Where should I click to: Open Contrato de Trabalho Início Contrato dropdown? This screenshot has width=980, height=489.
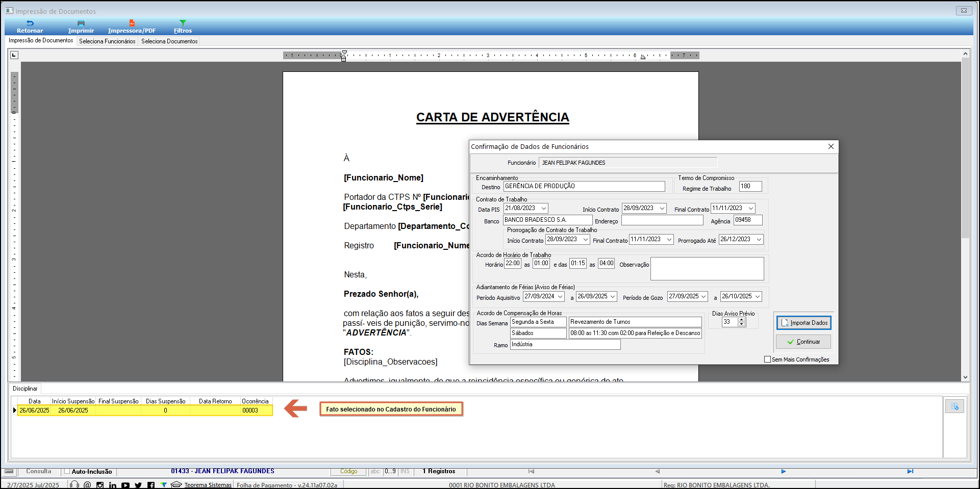point(662,208)
